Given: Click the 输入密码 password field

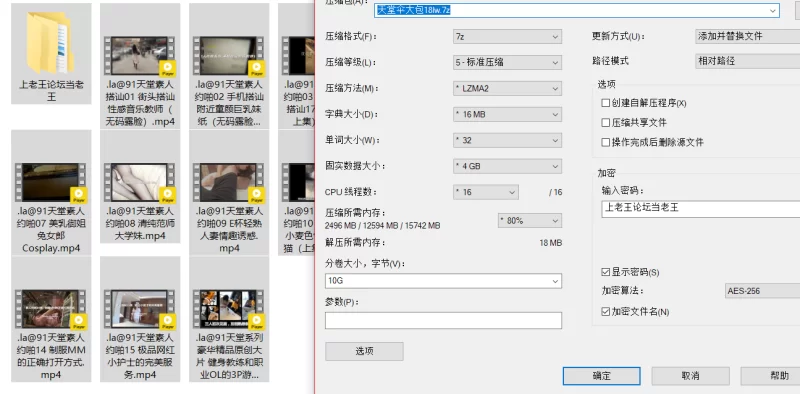Looking at the screenshot, I should coord(701,209).
